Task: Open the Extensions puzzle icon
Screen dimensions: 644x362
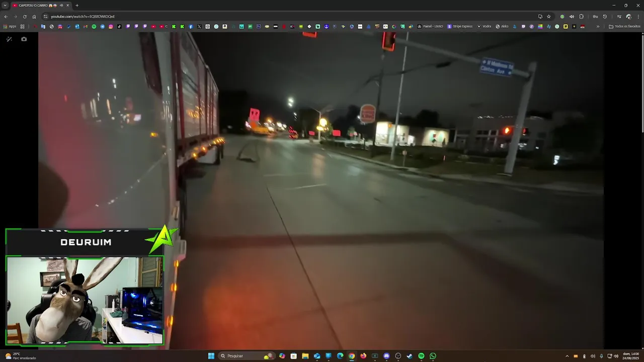Action: [581, 17]
